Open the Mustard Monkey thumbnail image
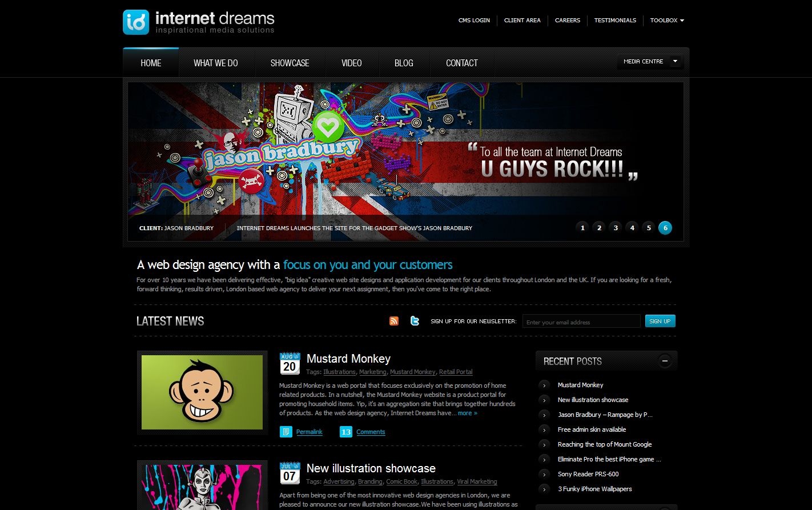The height and width of the screenshot is (510, 812). pos(202,392)
